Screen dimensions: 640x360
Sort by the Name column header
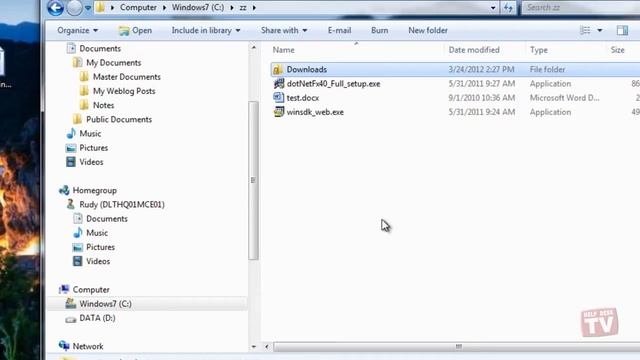pos(284,50)
